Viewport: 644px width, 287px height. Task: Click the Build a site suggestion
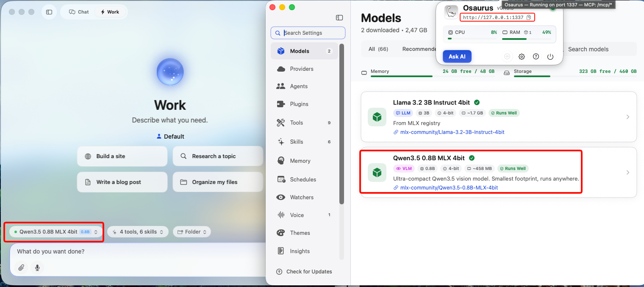122,156
